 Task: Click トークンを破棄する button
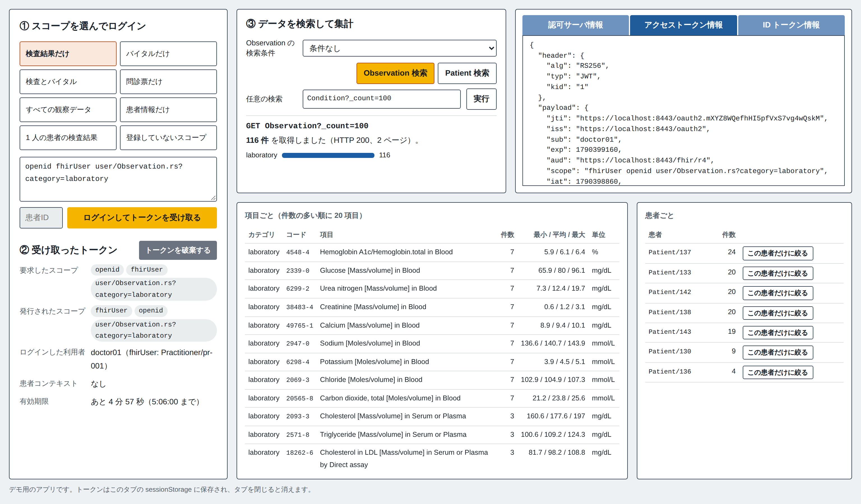pos(178,250)
